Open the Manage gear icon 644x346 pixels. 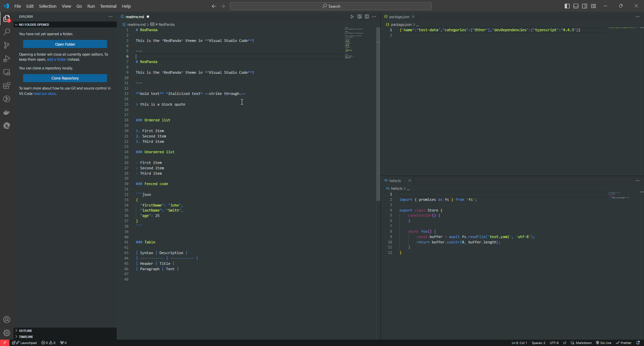pyautogui.click(x=7, y=333)
